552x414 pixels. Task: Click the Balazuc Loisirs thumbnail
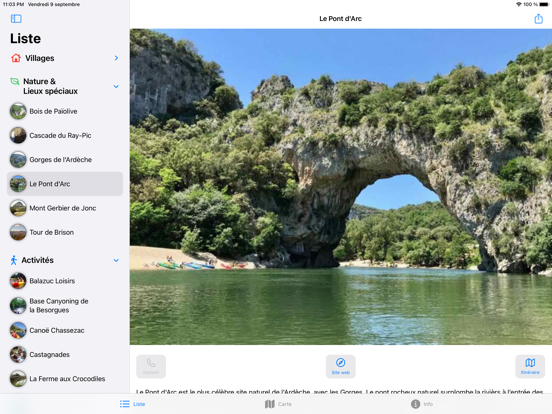click(x=18, y=281)
